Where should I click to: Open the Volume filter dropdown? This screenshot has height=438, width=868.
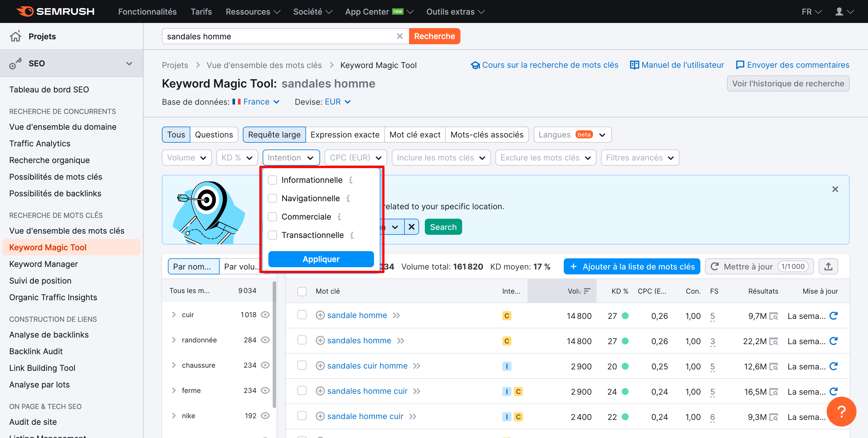(187, 158)
